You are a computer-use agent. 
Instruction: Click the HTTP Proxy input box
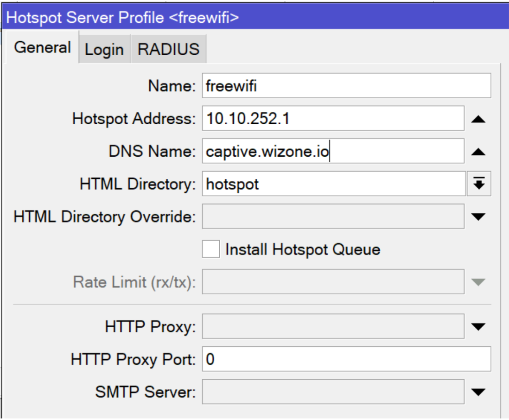click(x=324, y=326)
